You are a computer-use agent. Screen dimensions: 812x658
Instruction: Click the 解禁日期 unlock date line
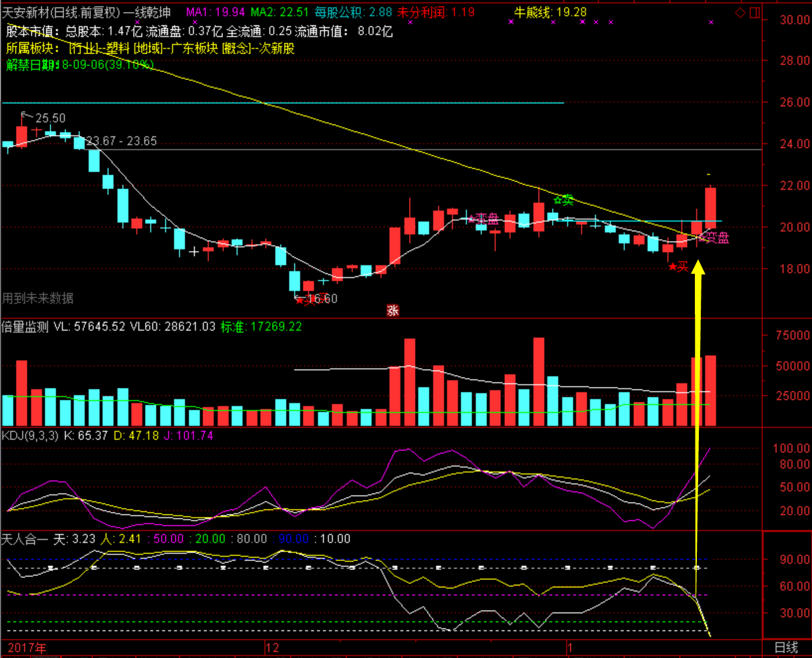[80, 64]
